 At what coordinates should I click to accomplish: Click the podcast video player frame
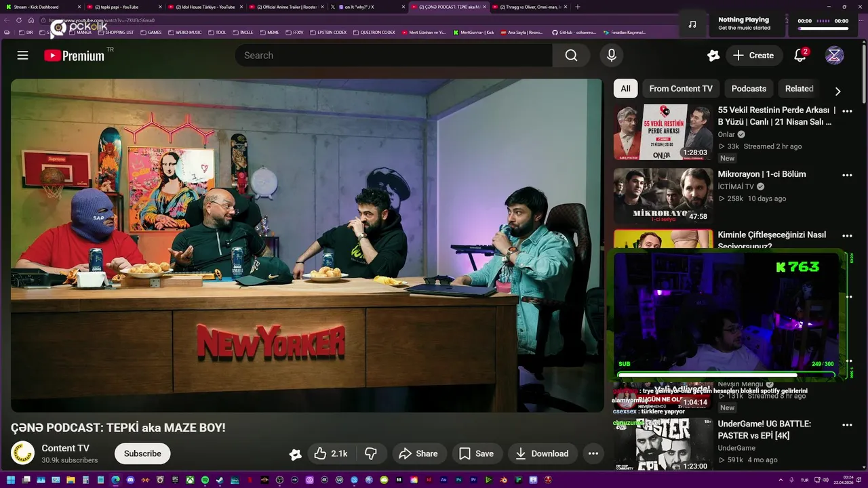point(307,245)
